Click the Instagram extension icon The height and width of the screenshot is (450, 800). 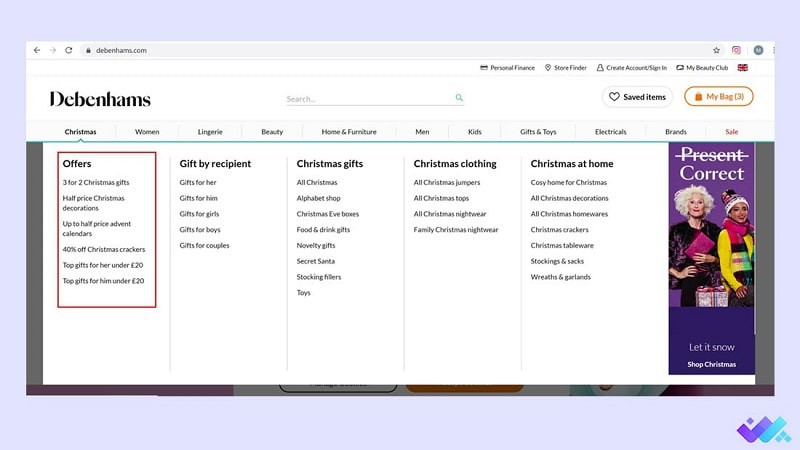click(737, 50)
